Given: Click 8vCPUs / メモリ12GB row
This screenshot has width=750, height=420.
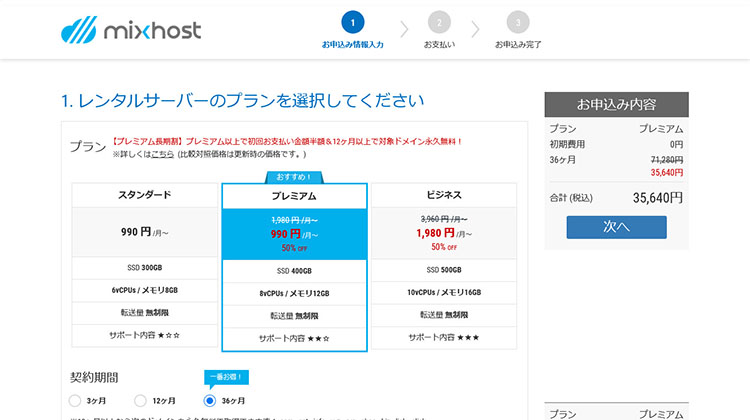Looking at the screenshot, I should (x=294, y=293).
